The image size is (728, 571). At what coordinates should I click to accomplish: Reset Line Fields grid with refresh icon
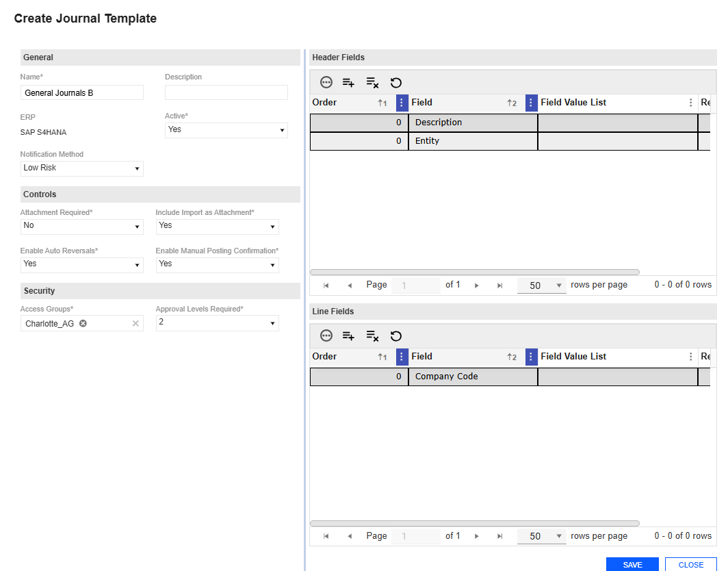click(x=396, y=335)
